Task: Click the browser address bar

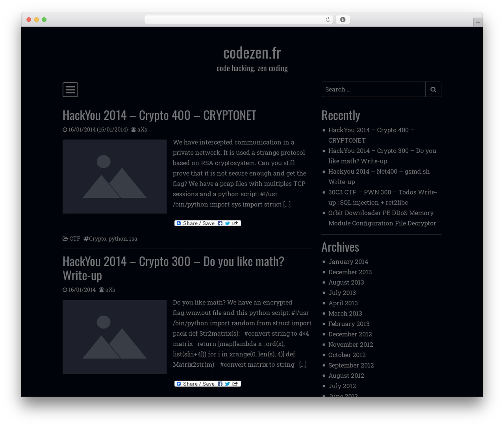Action: pos(239,20)
